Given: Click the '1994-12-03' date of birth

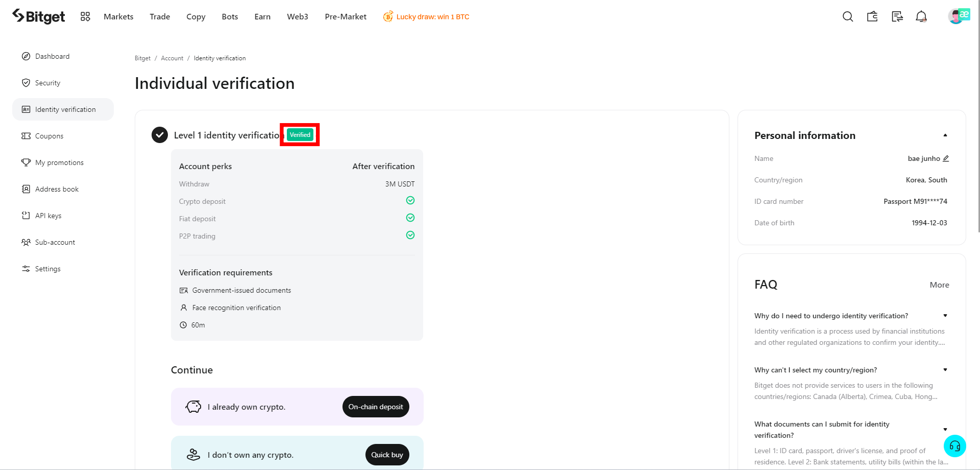Looking at the screenshot, I should coord(929,223).
